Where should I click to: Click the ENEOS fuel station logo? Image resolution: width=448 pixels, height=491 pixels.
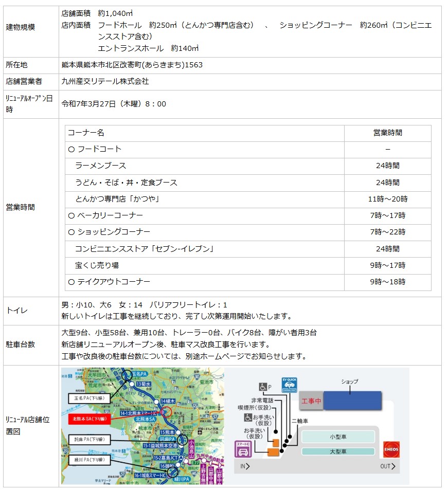(x=392, y=450)
